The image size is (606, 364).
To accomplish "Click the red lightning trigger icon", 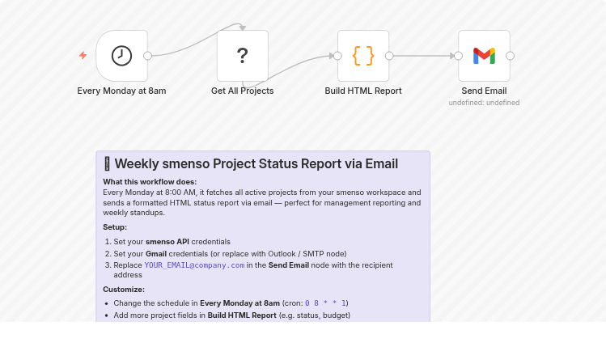I will (83, 55).
